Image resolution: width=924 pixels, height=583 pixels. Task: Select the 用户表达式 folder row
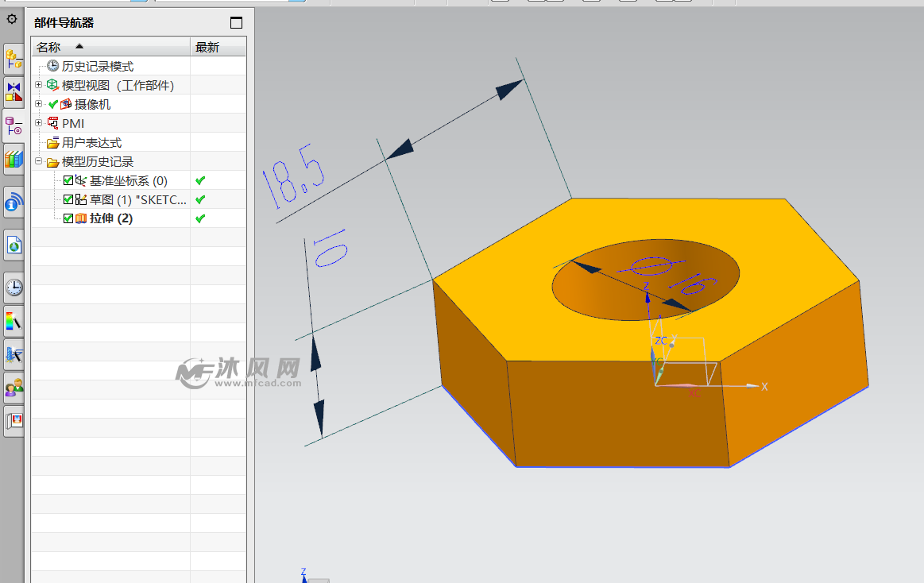pyautogui.click(x=138, y=142)
